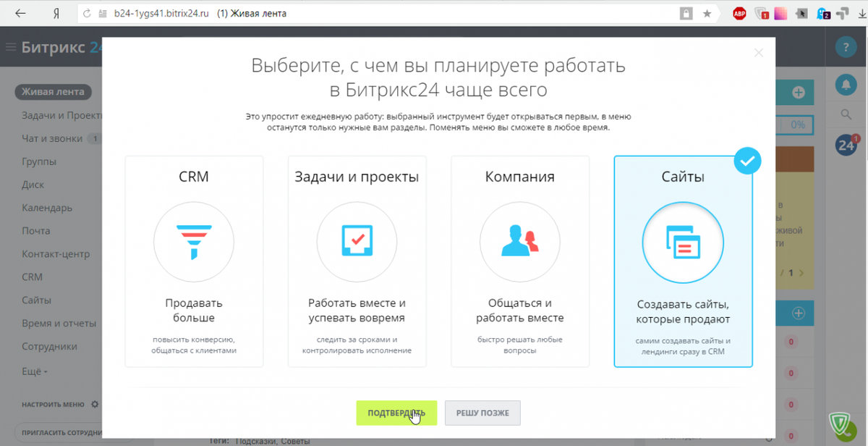Click the 0% progress indicator
The width and height of the screenshot is (868, 446).
(799, 125)
